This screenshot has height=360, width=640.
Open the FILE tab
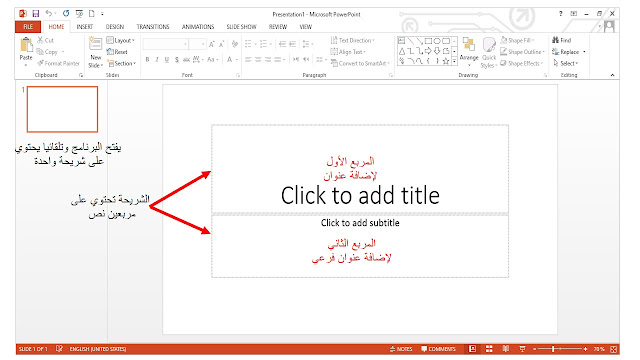[x=28, y=27]
